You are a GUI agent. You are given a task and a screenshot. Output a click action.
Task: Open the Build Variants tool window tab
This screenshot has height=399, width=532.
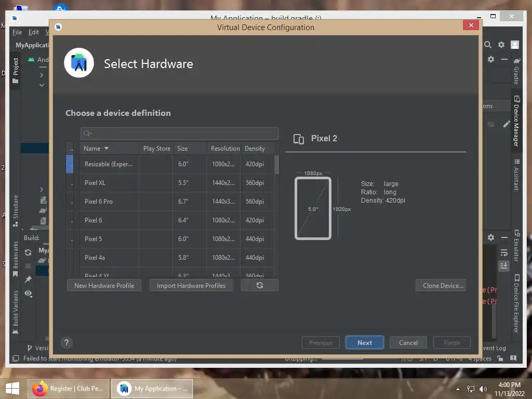point(15,312)
